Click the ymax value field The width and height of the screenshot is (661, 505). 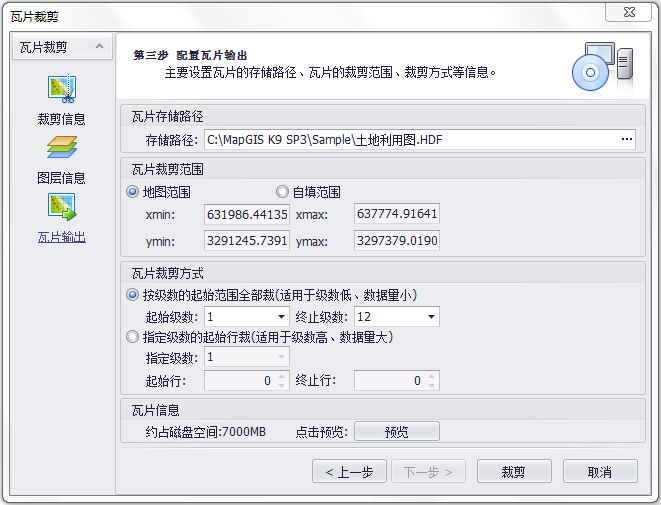tap(397, 240)
